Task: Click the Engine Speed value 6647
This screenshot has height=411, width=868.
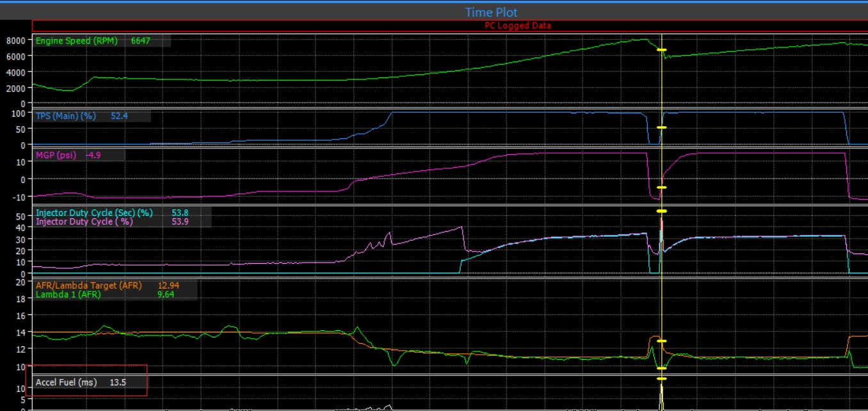Action: pyautogui.click(x=140, y=41)
